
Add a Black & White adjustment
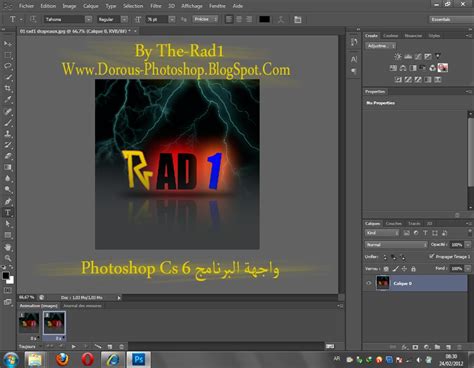[413, 68]
